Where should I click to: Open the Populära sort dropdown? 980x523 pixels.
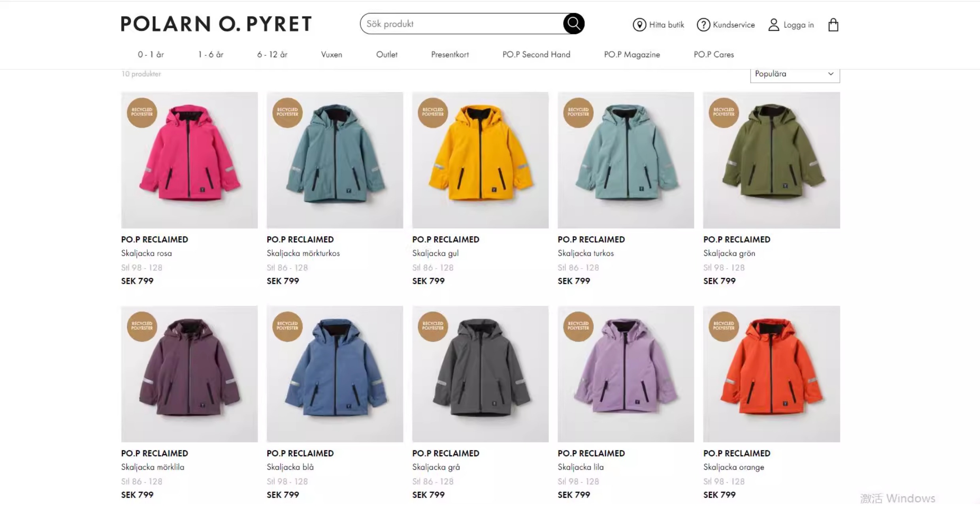[795, 74]
